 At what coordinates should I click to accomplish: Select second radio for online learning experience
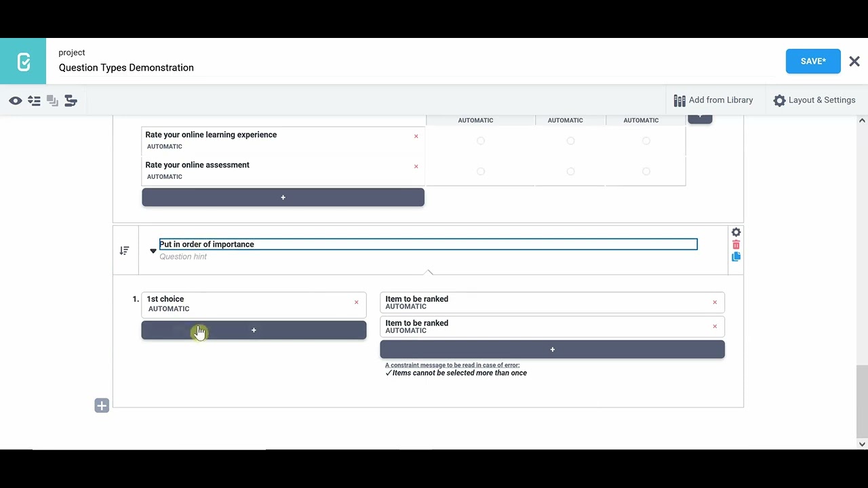[x=570, y=141]
